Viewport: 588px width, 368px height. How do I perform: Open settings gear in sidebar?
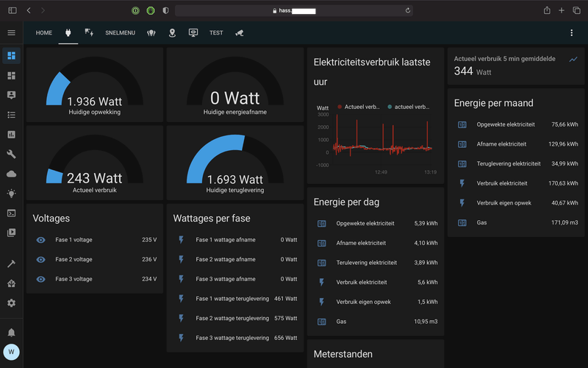[x=11, y=302]
